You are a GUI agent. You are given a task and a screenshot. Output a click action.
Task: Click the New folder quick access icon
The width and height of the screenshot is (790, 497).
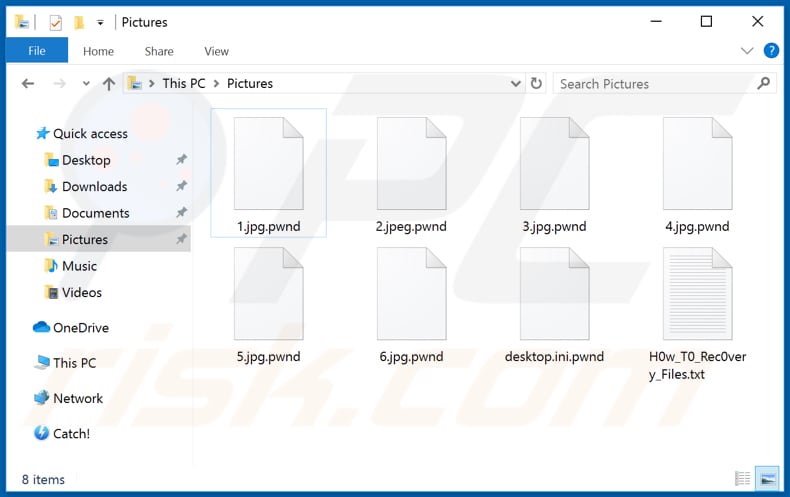(79, 22)
